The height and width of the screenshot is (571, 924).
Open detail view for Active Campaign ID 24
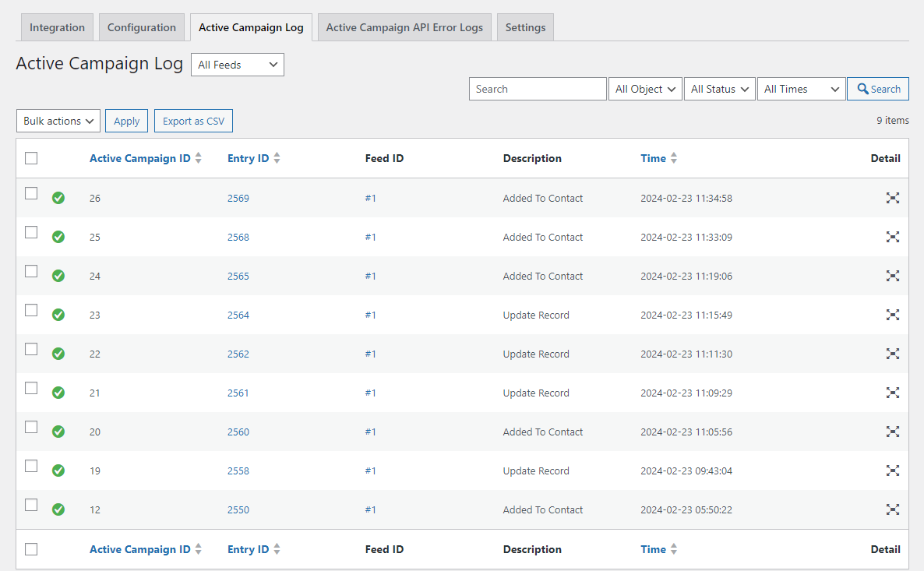892,276
